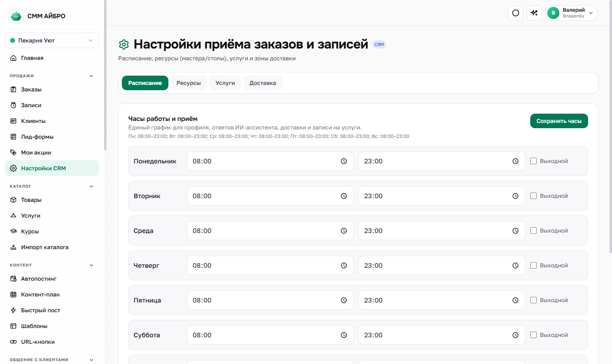Open clock picker for Среда end time

tap(515, 231)
